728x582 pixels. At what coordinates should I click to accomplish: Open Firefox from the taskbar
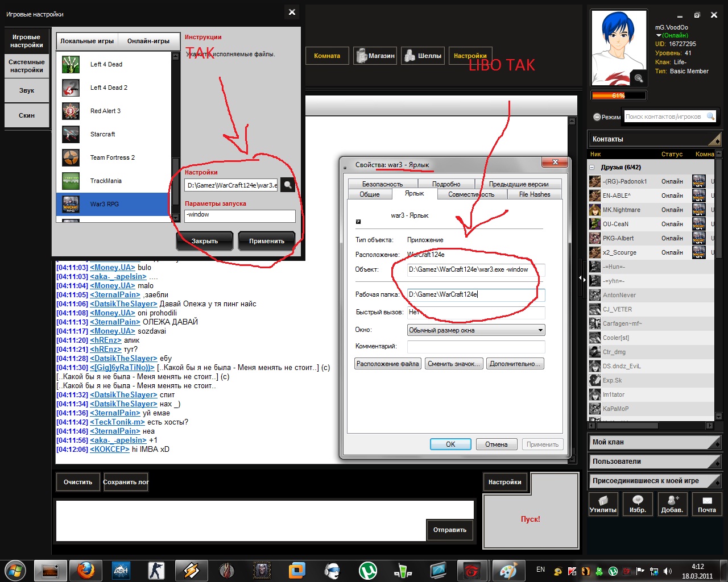pyautogui.click(x=86, y=570)
